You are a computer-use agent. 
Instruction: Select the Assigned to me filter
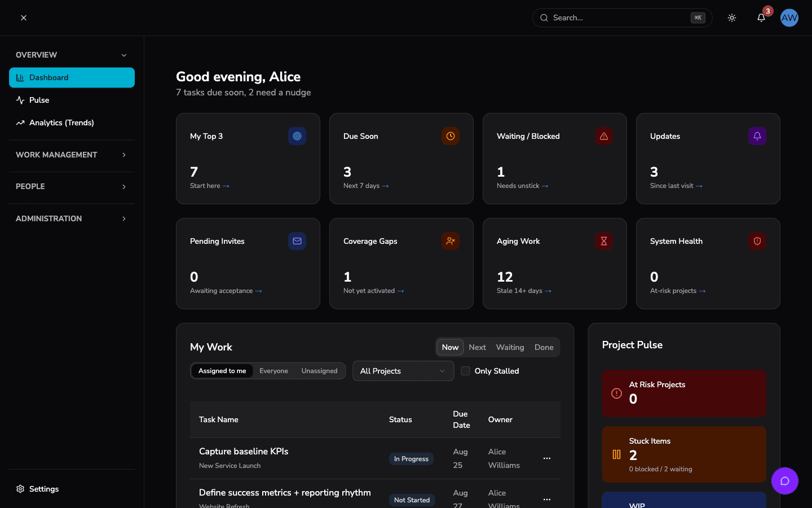click(x=222, y=371)
